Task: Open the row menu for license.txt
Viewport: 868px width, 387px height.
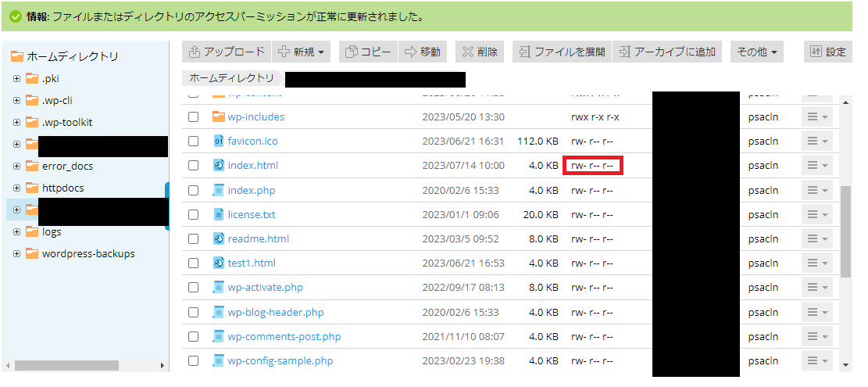Action: pyautogui.click(x=817, y=214)
